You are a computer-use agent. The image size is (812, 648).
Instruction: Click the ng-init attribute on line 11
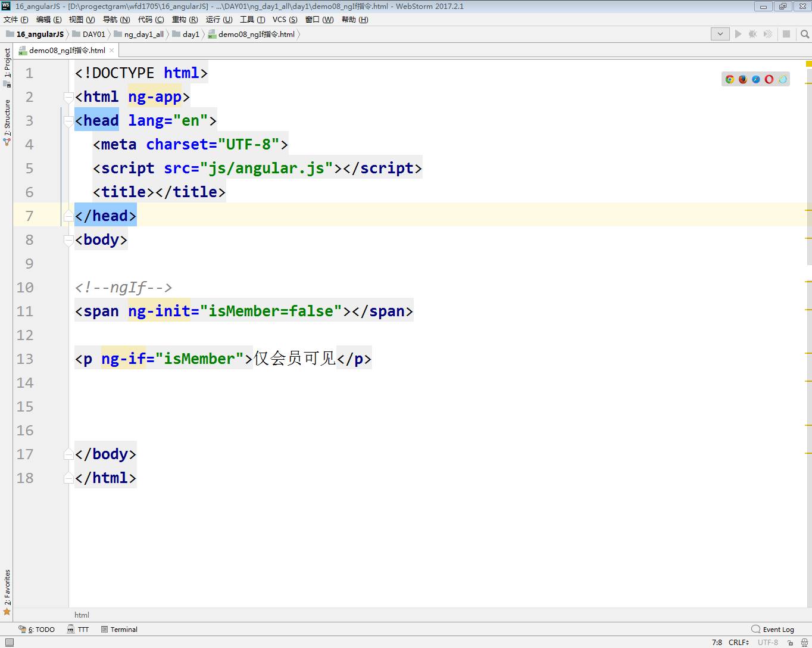159,311
